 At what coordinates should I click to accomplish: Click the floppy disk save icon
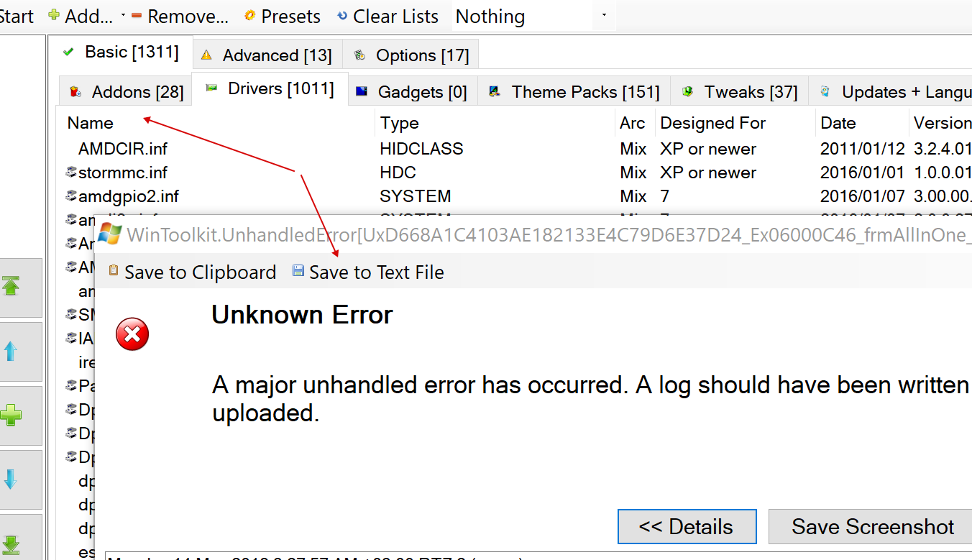298,271
